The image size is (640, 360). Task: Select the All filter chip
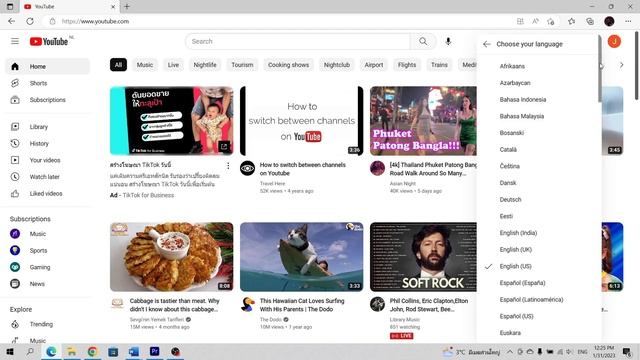(x=118, y=65)
